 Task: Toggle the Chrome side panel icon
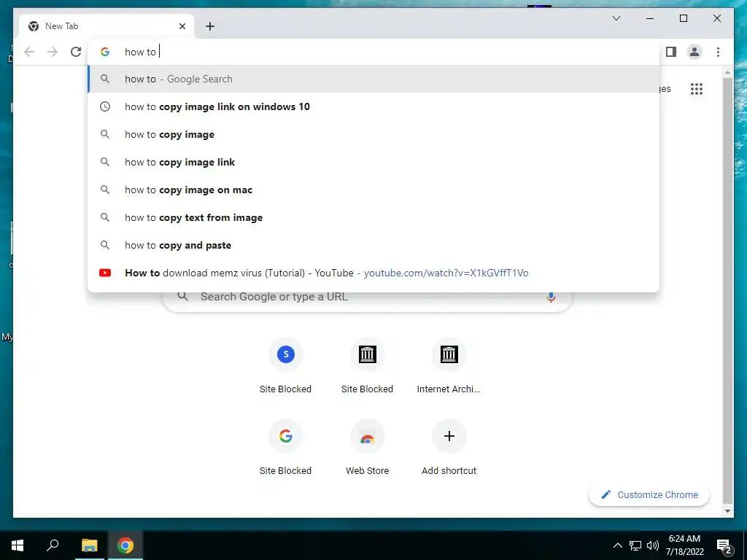tap(671, 52)
